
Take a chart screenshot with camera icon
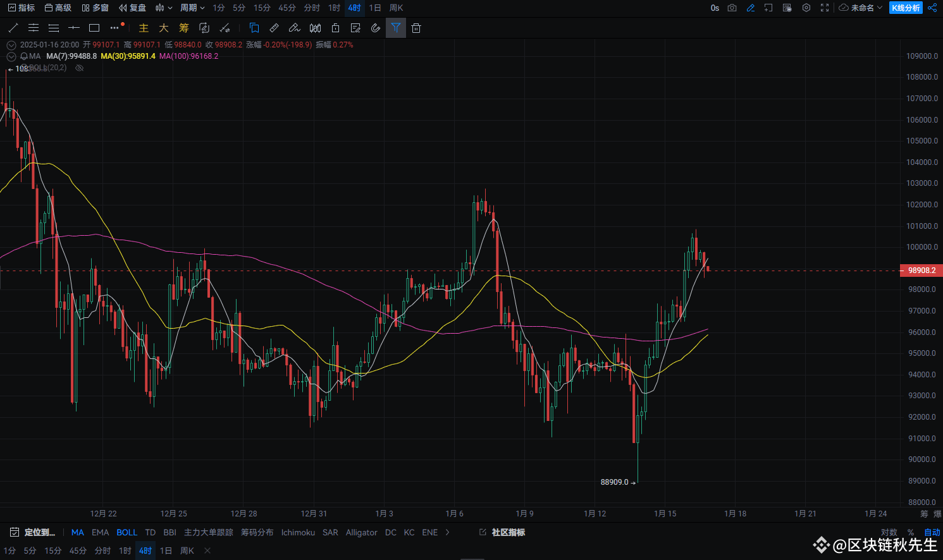click(x=732, y=8)
